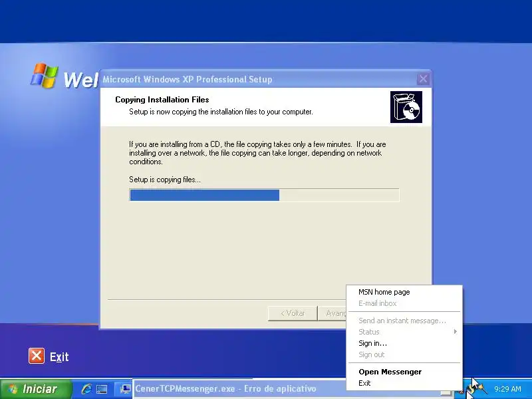Choose Sign in... from the menu
The width and height of the screenshot is (532, 399).
click(404, 343)
